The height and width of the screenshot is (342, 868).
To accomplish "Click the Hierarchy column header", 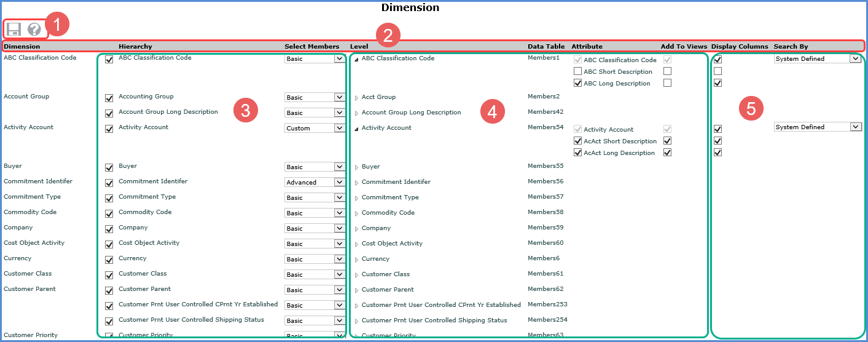I will click(135, 46).
